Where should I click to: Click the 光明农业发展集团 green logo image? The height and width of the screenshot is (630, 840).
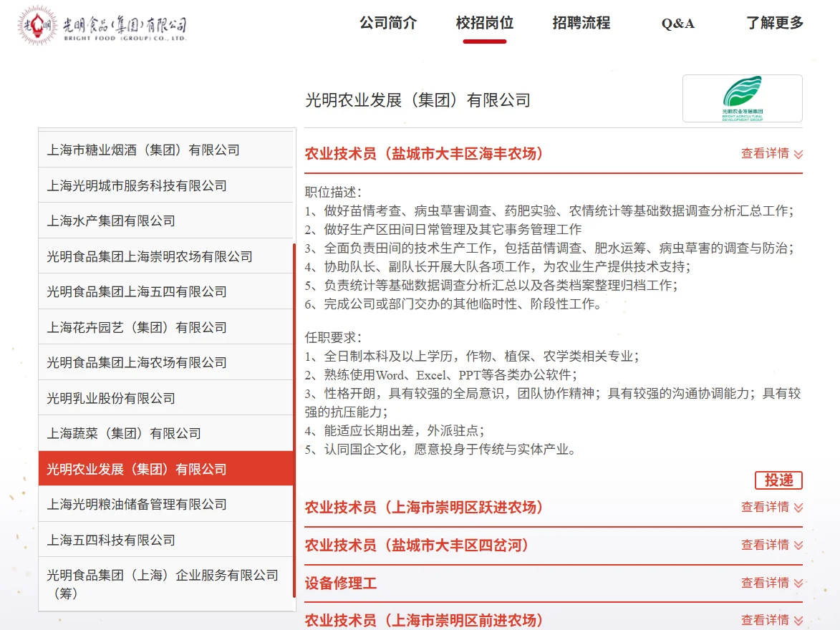coord(743,99)
